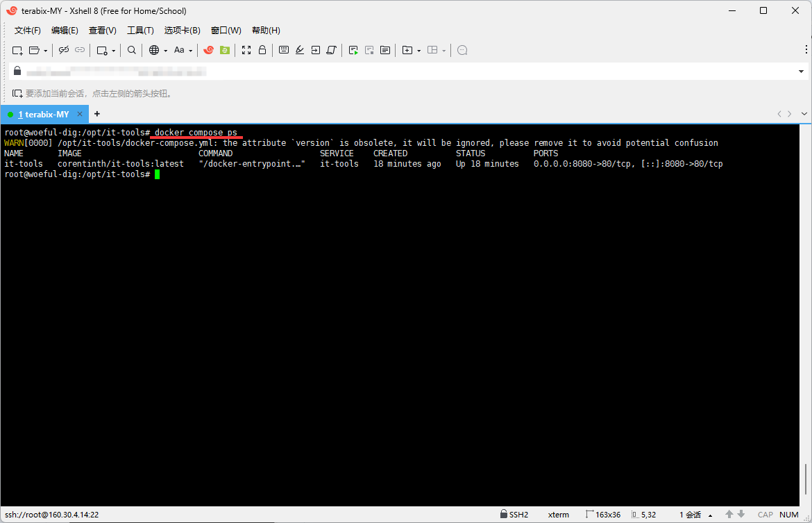Launch Xftp with the green icon
The width and height of the screenshot is (812, 523).
coord(225,50)
